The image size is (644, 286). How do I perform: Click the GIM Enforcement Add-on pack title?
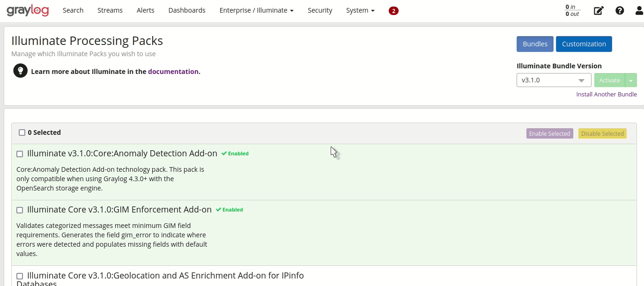coord(119,209)
